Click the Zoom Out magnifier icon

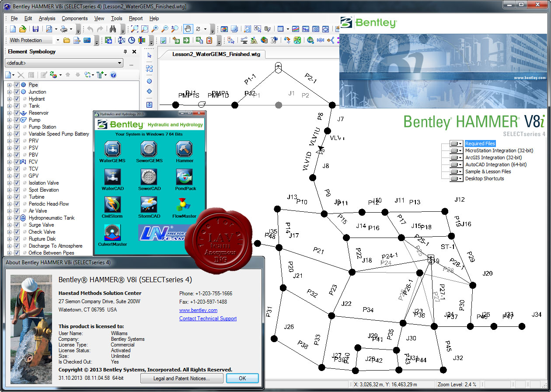165,29
